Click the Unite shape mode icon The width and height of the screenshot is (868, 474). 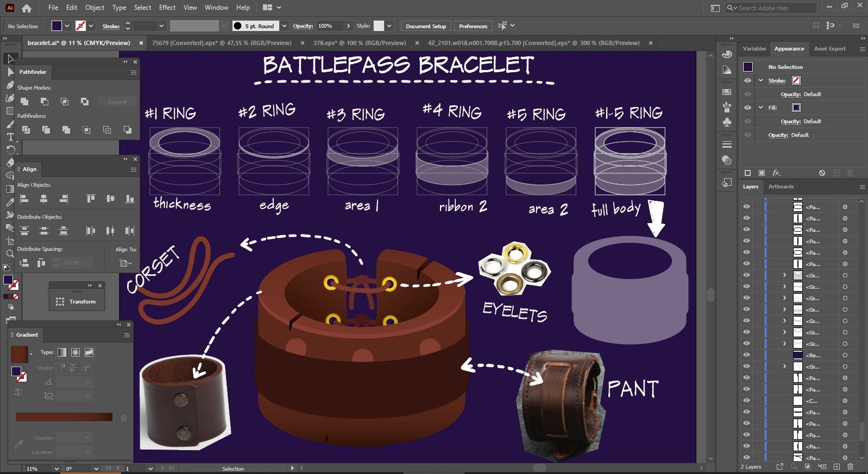click(24, 102)
